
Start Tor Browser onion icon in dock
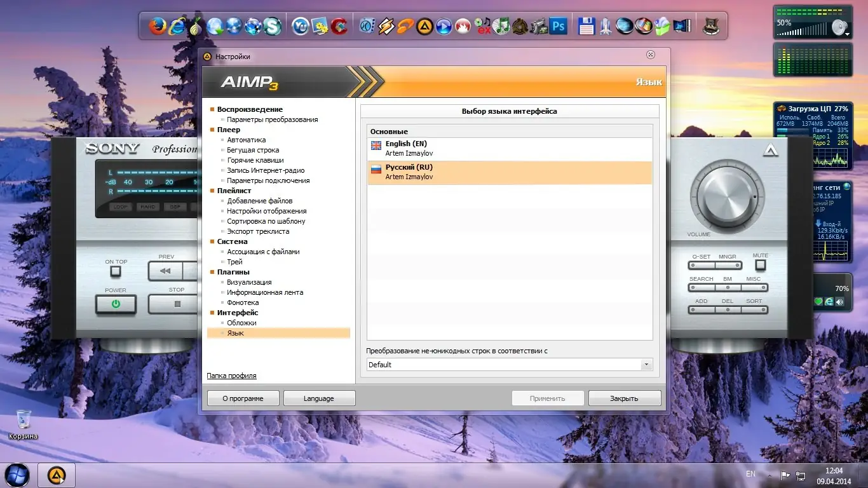(196, 26)
